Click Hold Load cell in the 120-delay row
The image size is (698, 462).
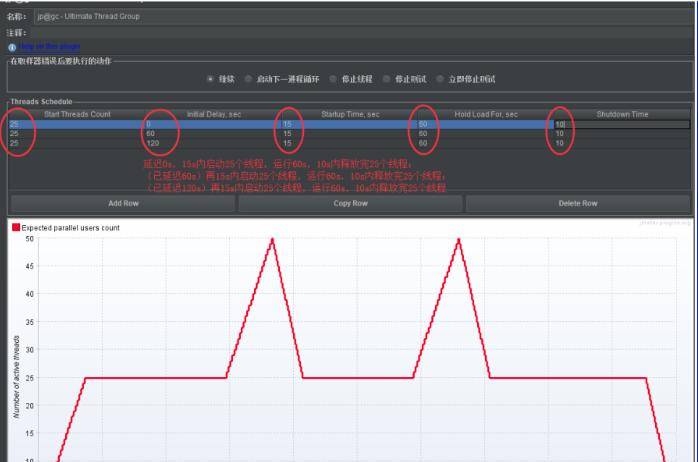coord(486,143)
